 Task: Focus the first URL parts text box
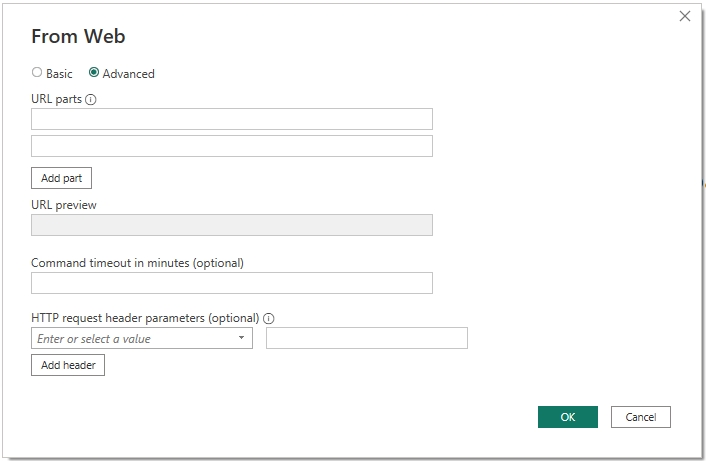click(x=232, y=119)
